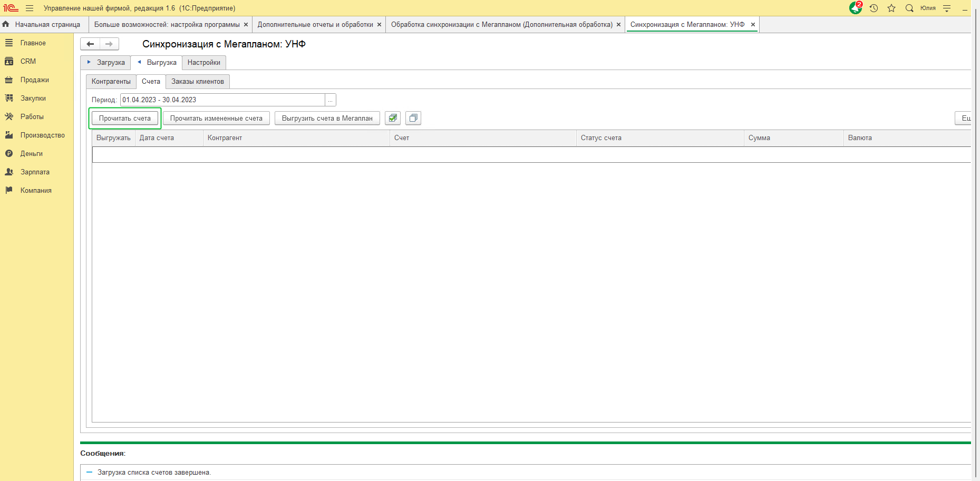Select the Заказы клиентов subtab
980x481 pixels.
pyautogui.click(x=198, y=81)
